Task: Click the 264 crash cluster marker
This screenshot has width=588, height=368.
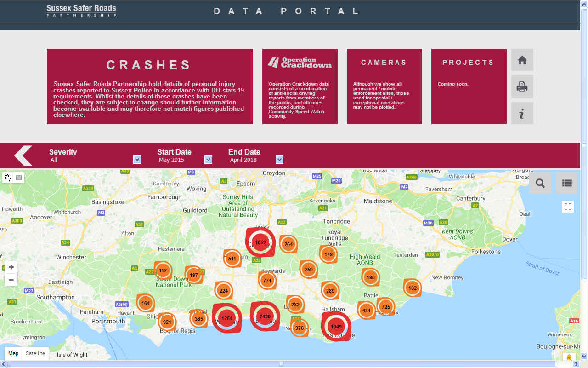Action: 288,244
